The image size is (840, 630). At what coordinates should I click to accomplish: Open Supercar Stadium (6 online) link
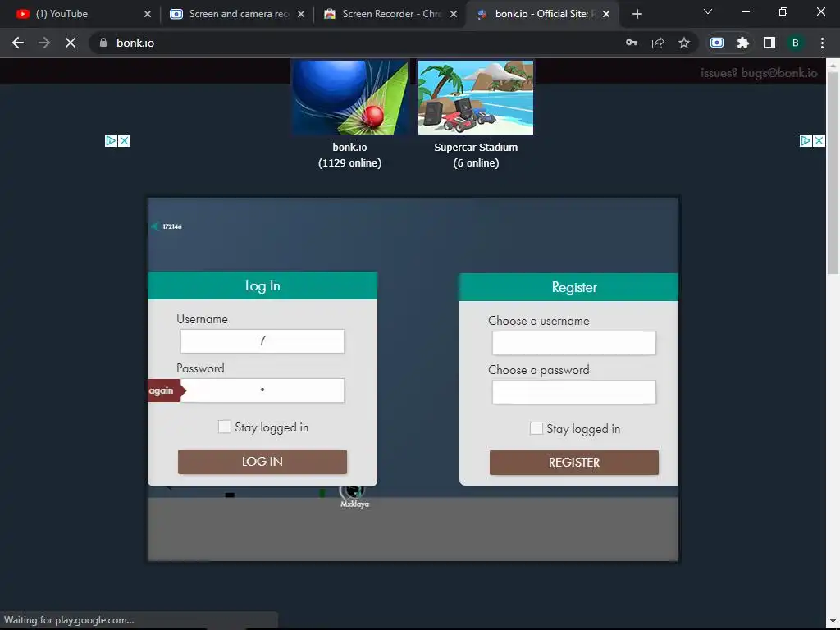[476, 155]
